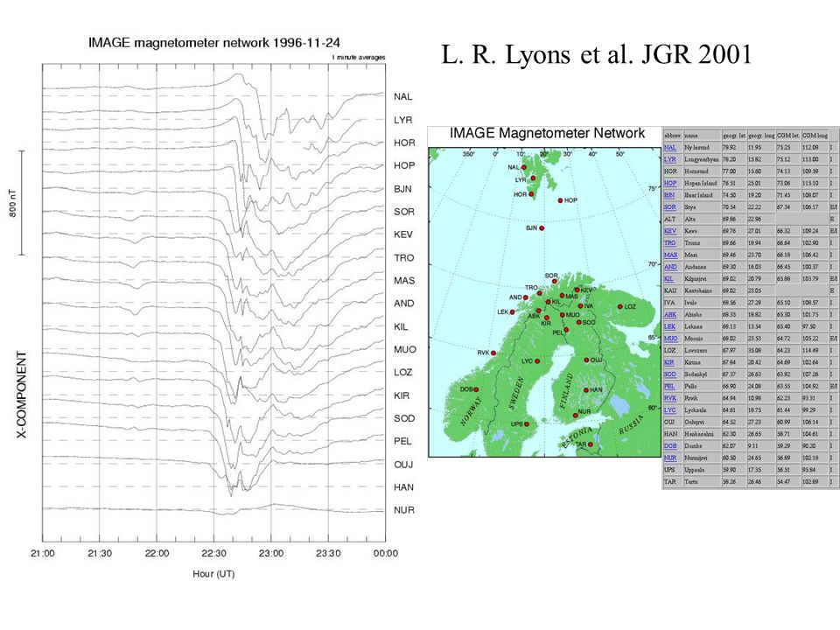Click the 'FINLAND' country label on map

[x=566, y=391]
